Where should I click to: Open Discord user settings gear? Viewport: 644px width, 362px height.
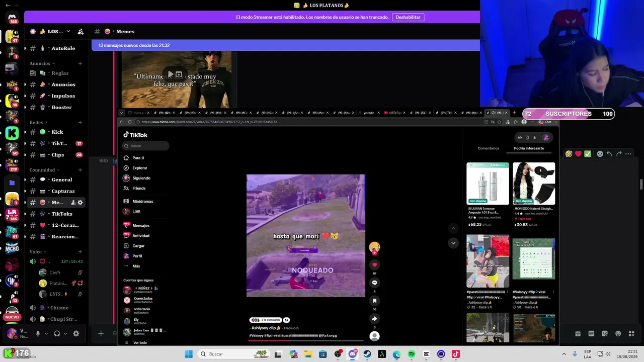(76, 333)
